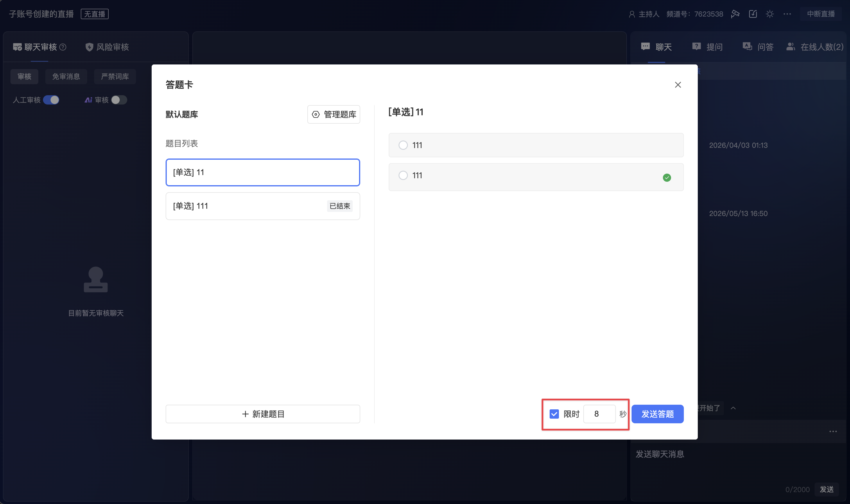Screen dimensions: 850x504
Task: Click plus icon on 新建题目 button
Action: point(245,414)
